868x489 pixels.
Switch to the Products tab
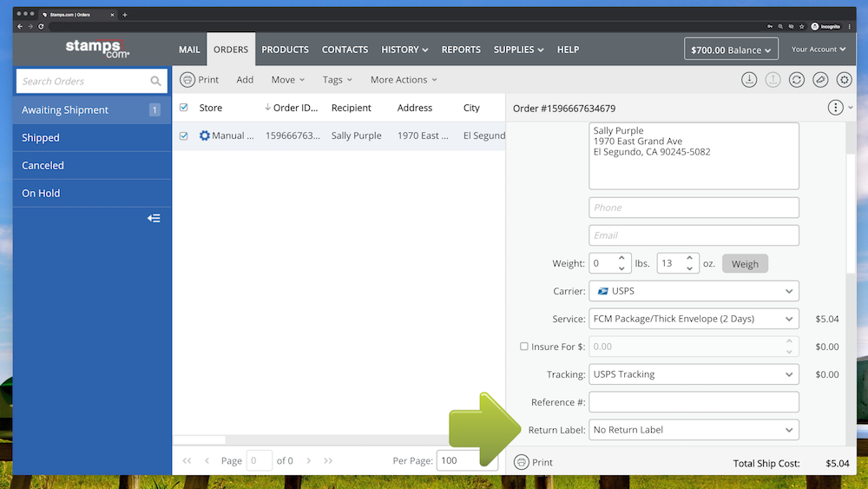[285, 50]
